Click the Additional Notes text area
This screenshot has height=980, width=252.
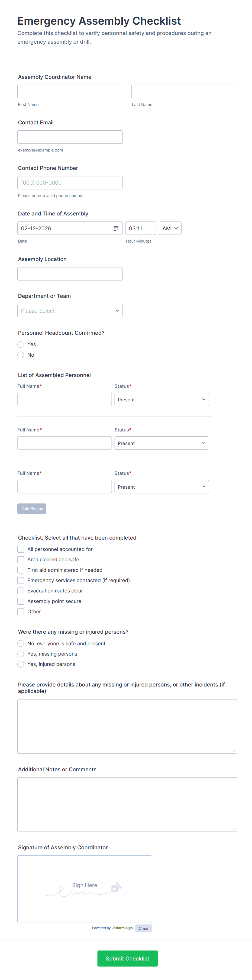tap(127, 804)
